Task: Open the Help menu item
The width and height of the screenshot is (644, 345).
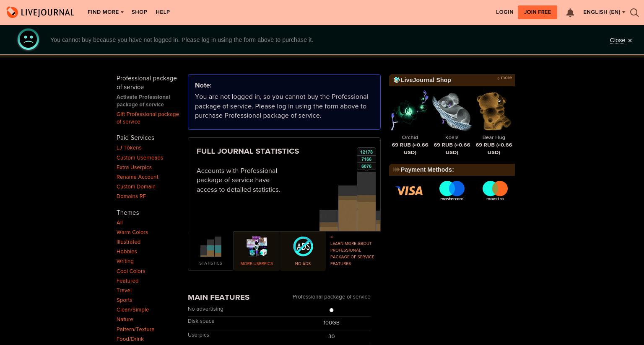Action: tap(163, 12)
